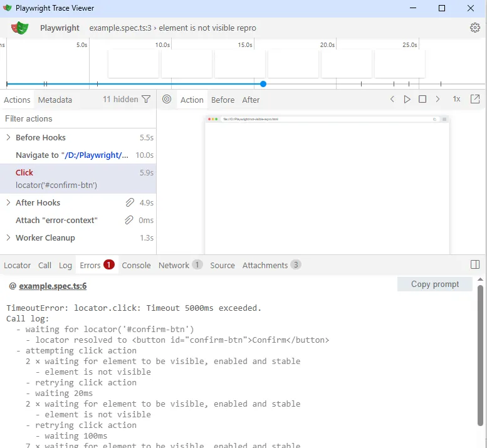
Task: Select the Click locator('#confirm-btn') action
Action: click(78, 179)
